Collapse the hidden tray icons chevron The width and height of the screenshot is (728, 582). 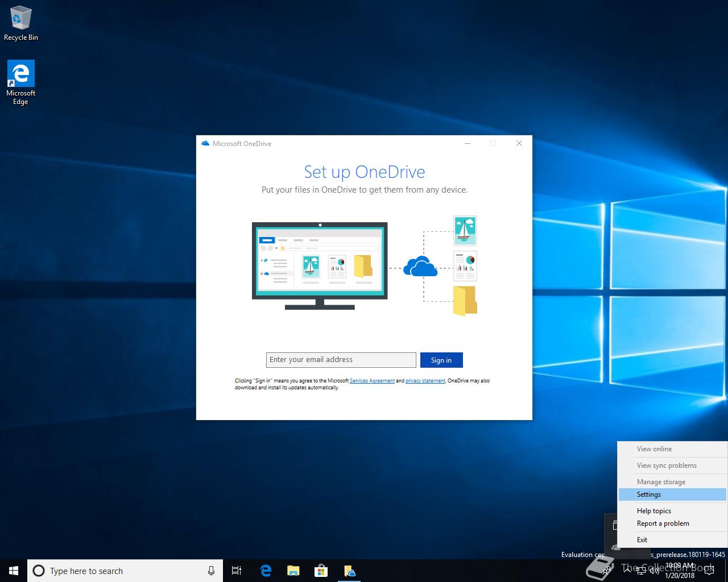pos(627,571)
